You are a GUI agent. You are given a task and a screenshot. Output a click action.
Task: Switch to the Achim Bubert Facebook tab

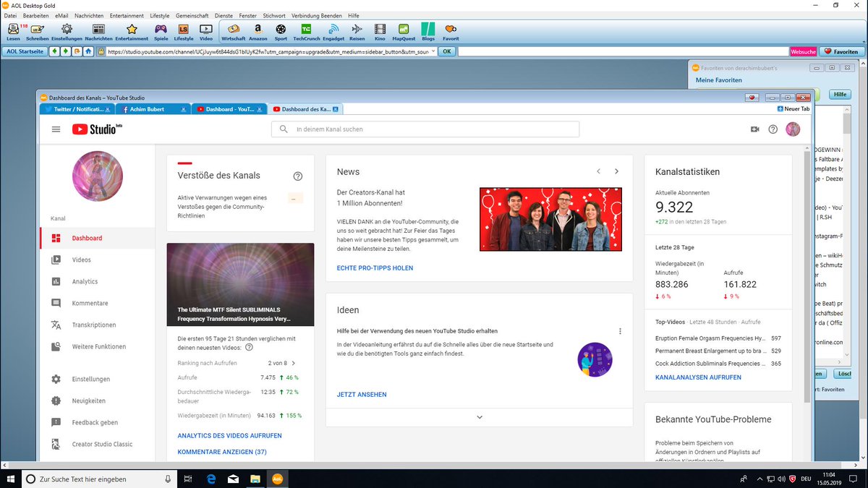tap(153, 109)
